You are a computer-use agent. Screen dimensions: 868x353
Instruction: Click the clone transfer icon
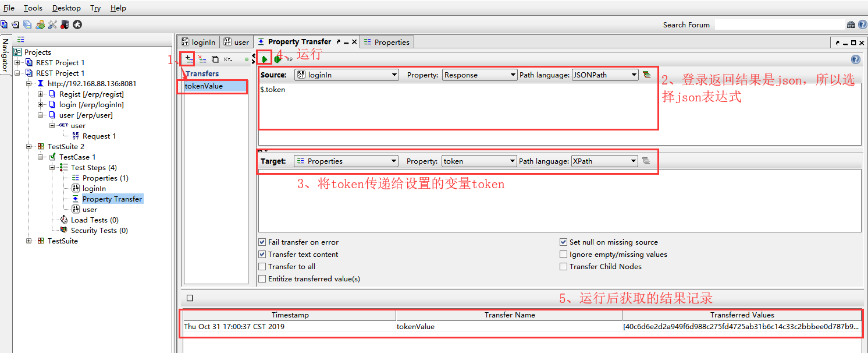[x=215, y=59]
